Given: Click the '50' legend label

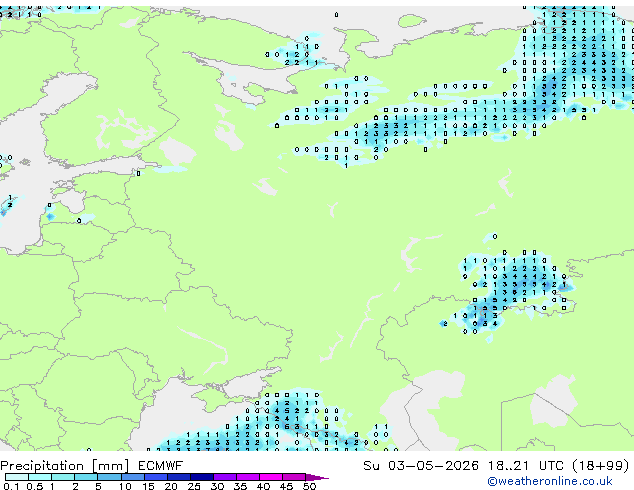Looking at the screenshot, I should (x=309, y=486).
